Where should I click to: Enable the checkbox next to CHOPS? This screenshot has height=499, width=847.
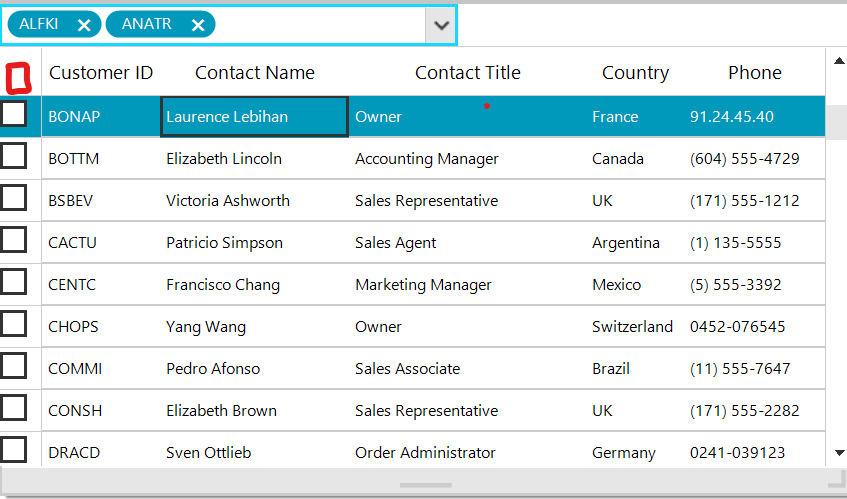click(x=14, y=325)
